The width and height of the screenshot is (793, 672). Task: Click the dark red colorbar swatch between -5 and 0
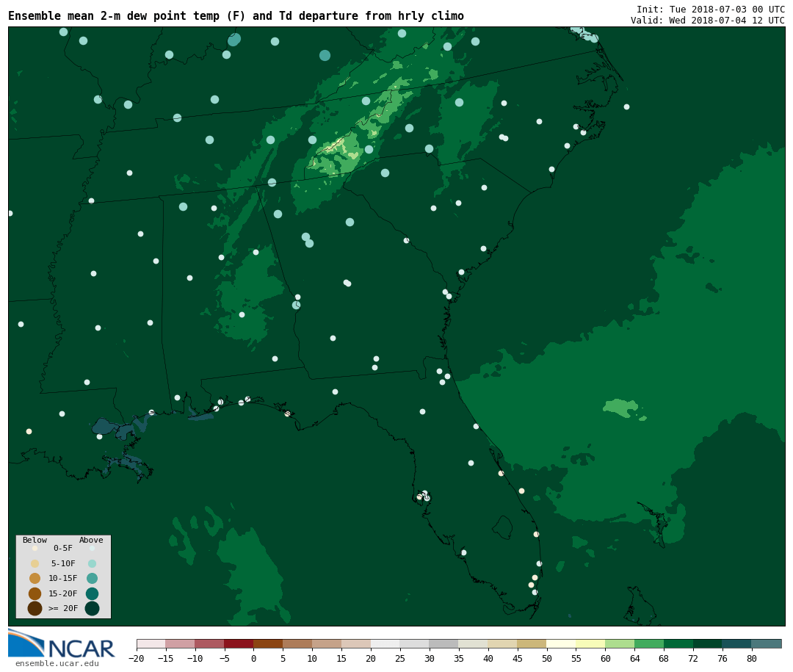(x=239, y=644)
